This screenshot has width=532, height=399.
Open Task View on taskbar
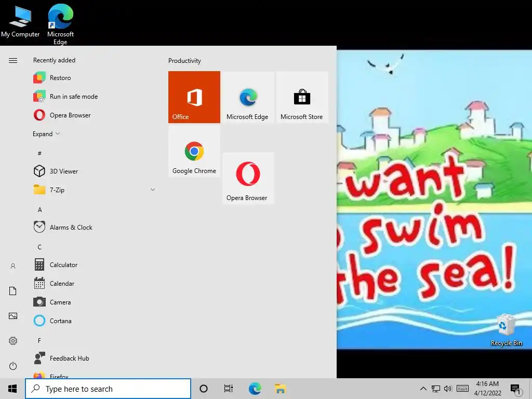click(229, 389)
